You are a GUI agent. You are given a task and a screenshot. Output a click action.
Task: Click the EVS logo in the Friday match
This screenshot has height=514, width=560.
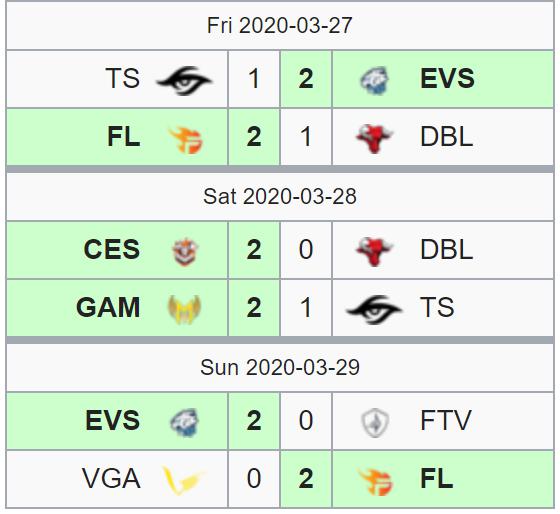[x=375, y=80]
